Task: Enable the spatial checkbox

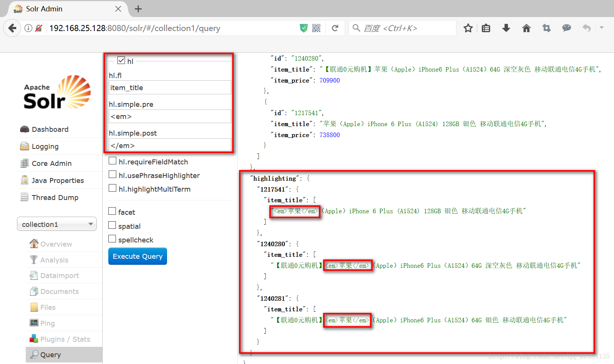Action: click(112, 225)
